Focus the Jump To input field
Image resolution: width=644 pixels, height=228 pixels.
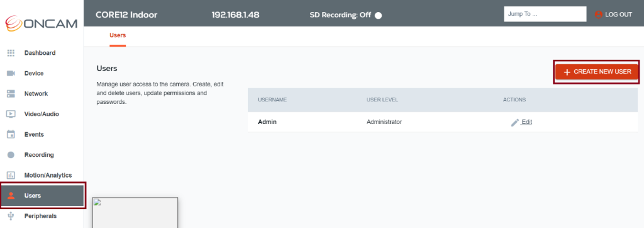[x=545, y=14]
